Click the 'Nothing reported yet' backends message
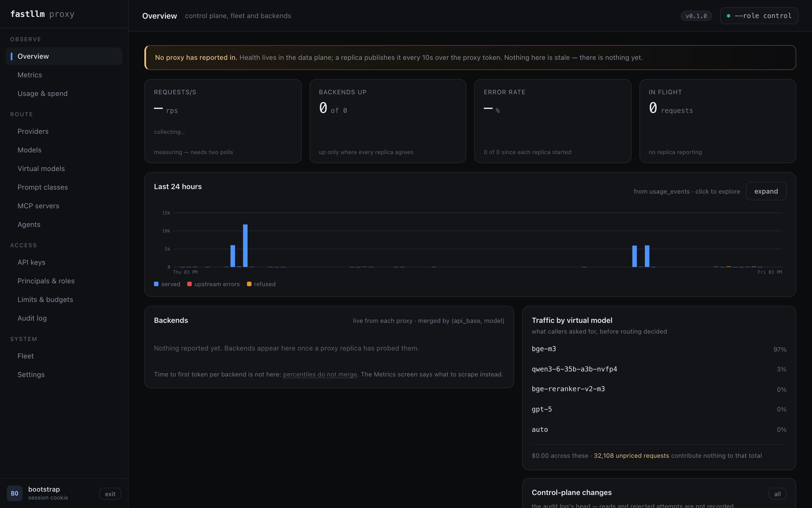This screenshot has width=812, height=508. point(286,348)
